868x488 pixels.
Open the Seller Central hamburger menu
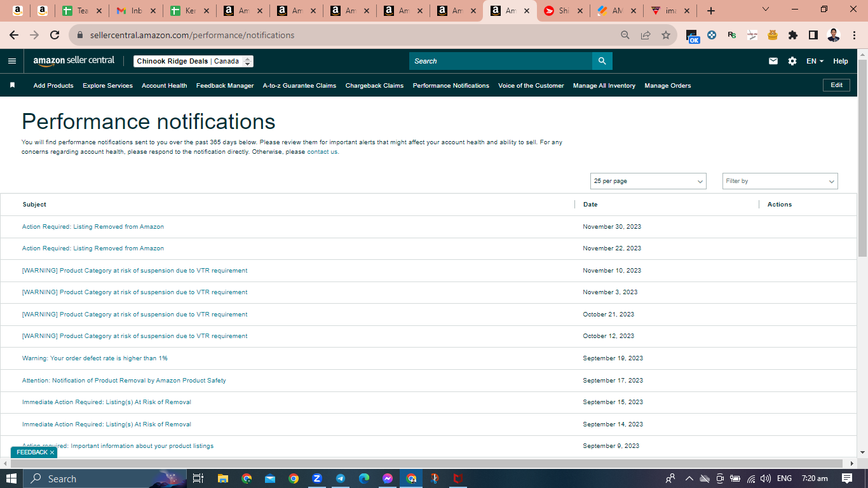click(12, 61)
